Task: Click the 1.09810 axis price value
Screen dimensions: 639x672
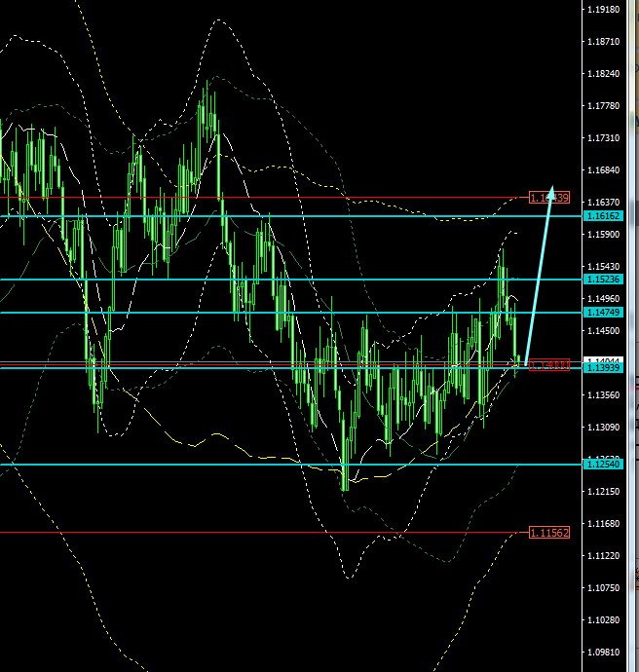Action: [x=606, y=653]
